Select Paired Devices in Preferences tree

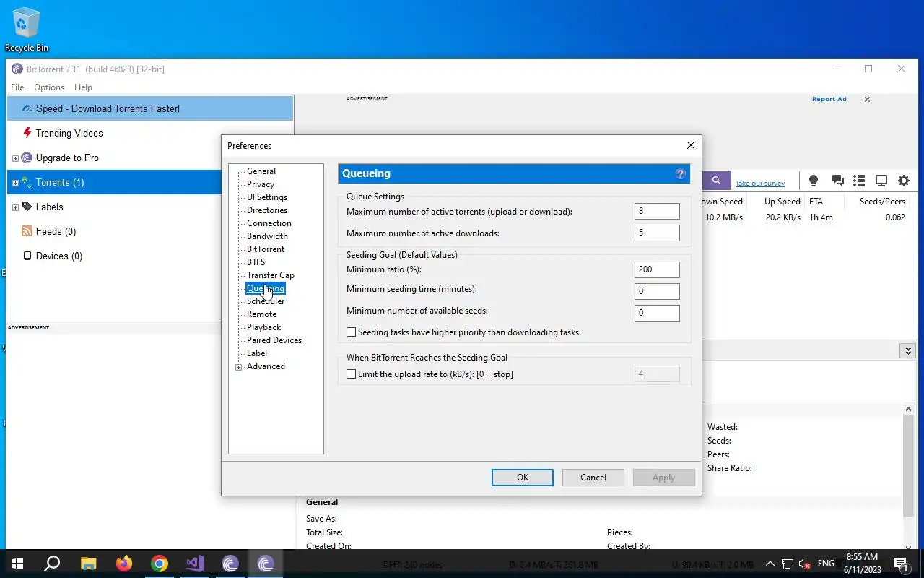274,340
